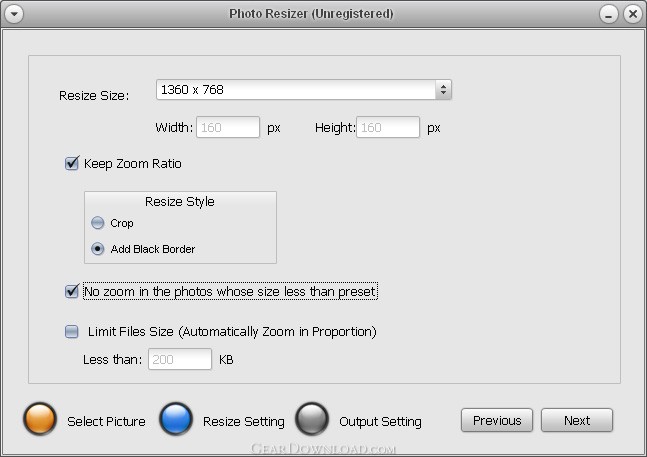Click the 1360 x 768 combo box
This screenshot has height=457, width=647.
tap(304, 90)
